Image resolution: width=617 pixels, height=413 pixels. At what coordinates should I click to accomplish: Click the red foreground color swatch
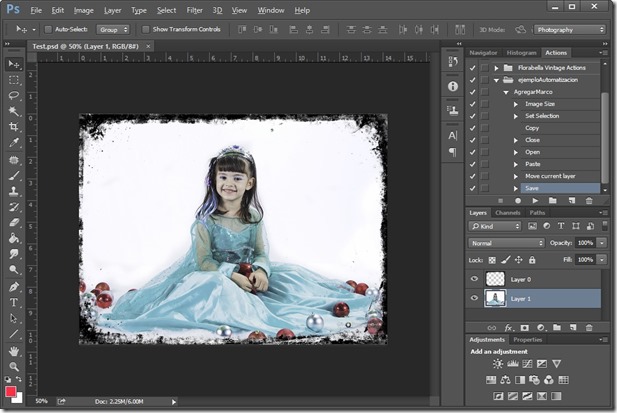click(x=12, y=391)
